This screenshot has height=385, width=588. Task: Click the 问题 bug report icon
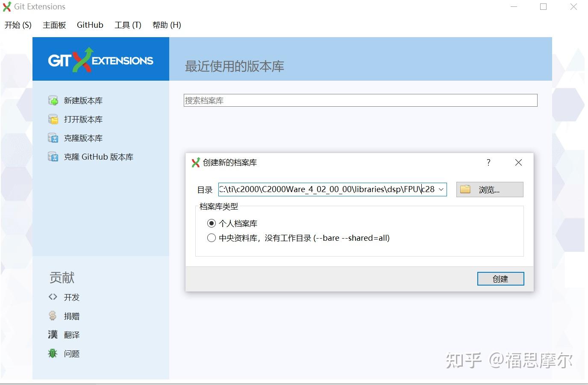(52, 353)
